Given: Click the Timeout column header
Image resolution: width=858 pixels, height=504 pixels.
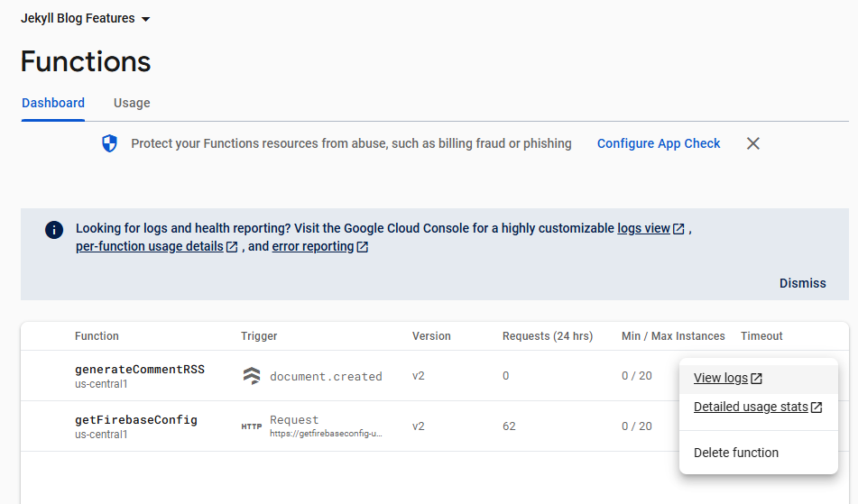Looking at the screenshot, I should [761, 336].
